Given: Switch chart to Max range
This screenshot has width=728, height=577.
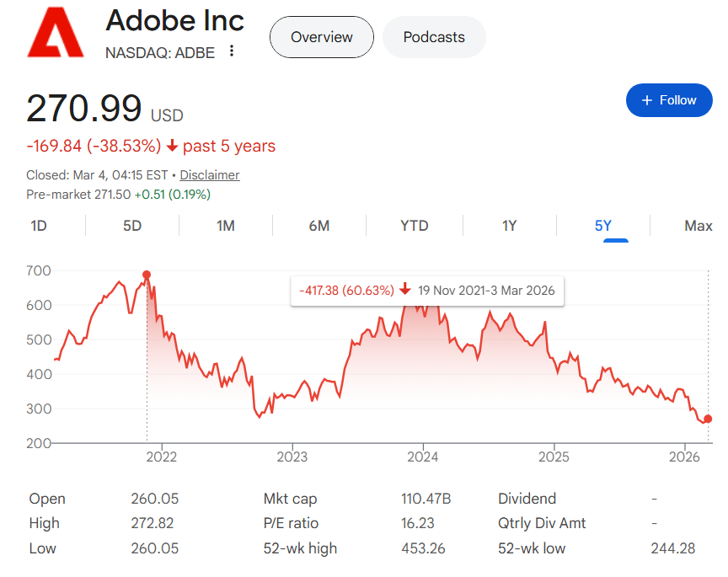Looking at the screenshot, I should click(698, 226).
